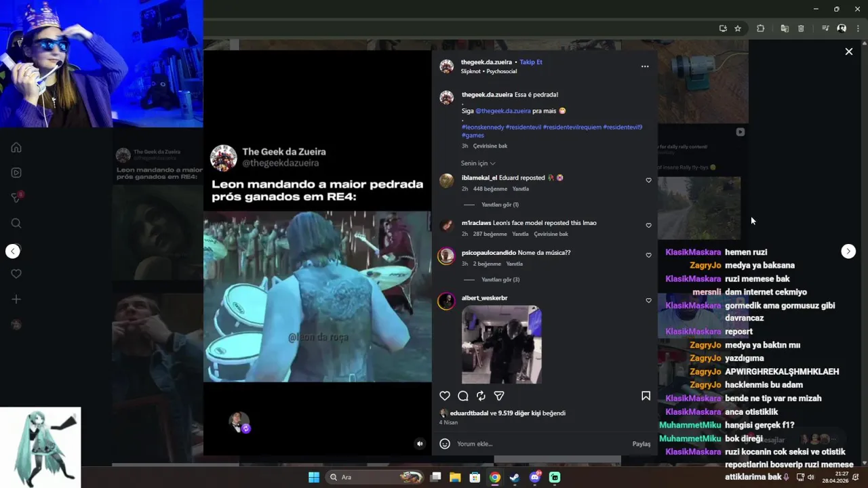
Task: Open the Windows Start menu
Action: [314, 477]
